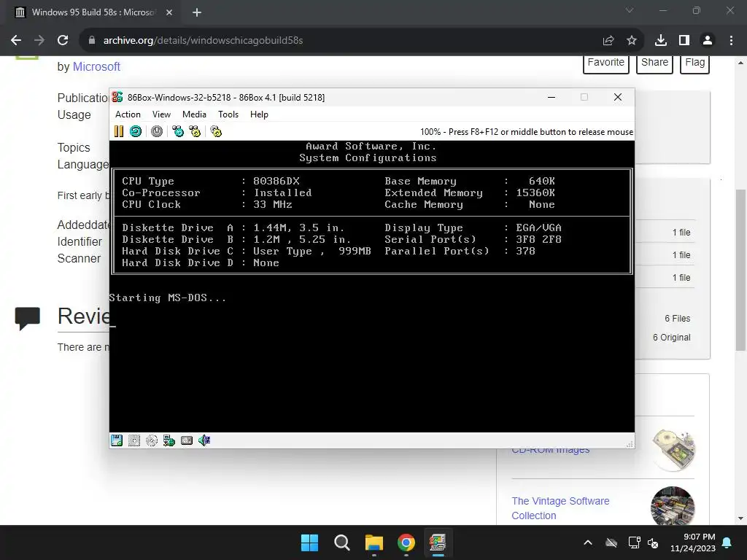Close the Windows 95 Build 58s tab
The width and height of the screenshot is (747, 560).
[x=169, y=12]
